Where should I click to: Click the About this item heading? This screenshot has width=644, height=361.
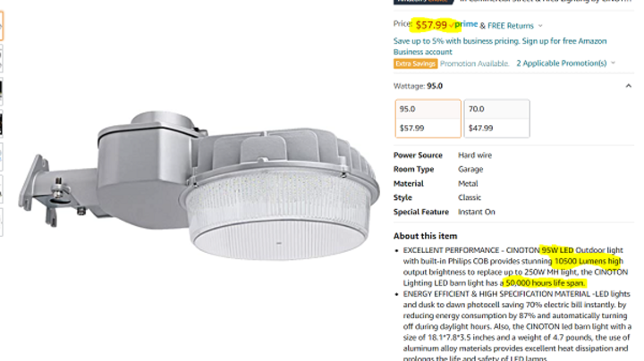tap(425, 236)
